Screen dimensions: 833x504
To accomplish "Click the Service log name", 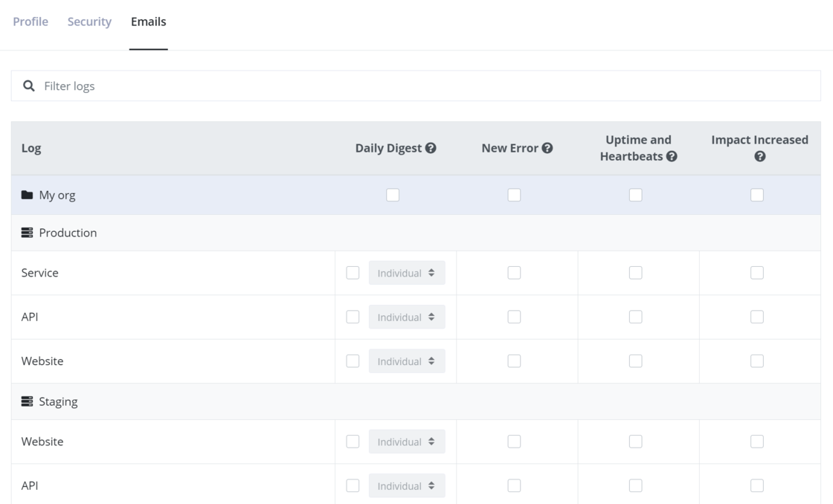I will (40, 273).
